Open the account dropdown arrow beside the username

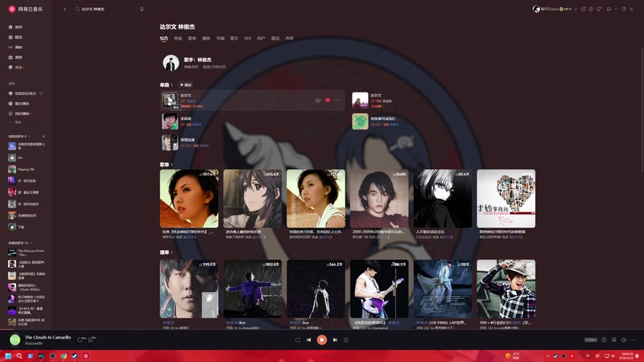click(x=576, y=9)
